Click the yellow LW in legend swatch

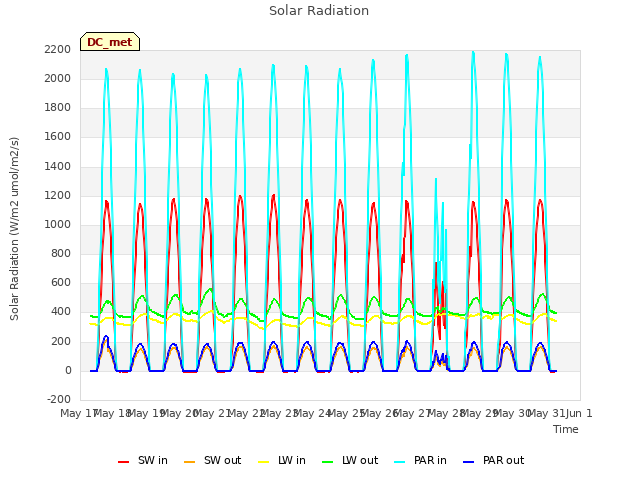point(264,462)
